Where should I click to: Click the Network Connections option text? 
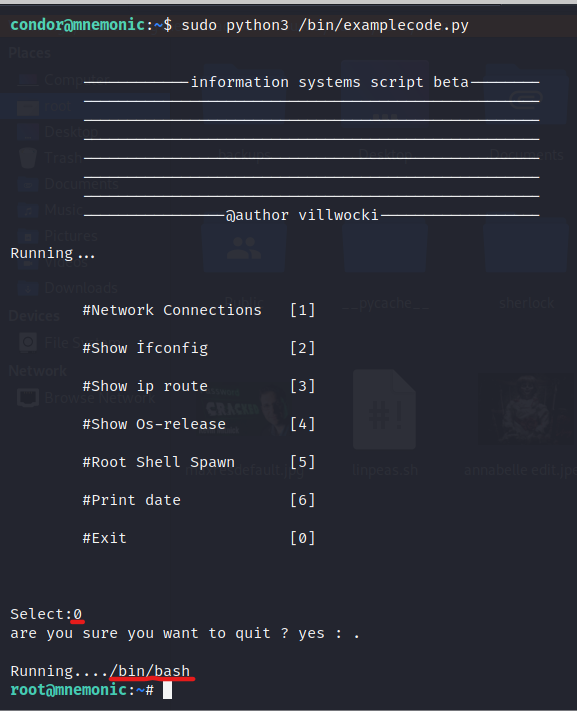pyautogui.click(x=172, y=310)
